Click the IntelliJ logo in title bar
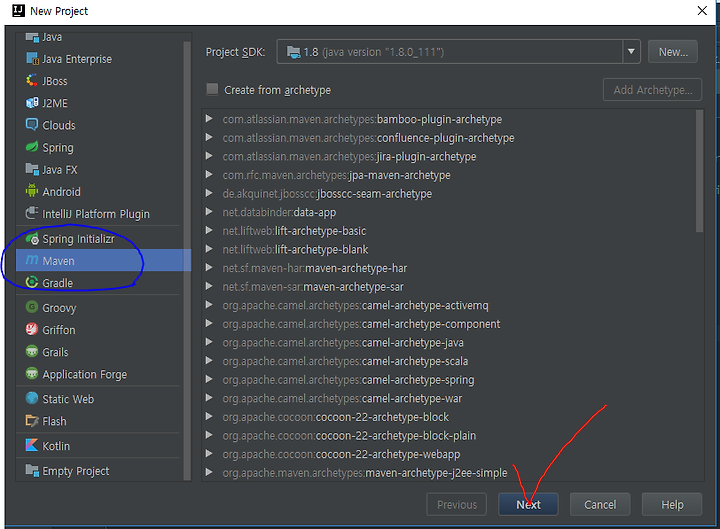This screenshot has width=720, height=529. (18, 11)
